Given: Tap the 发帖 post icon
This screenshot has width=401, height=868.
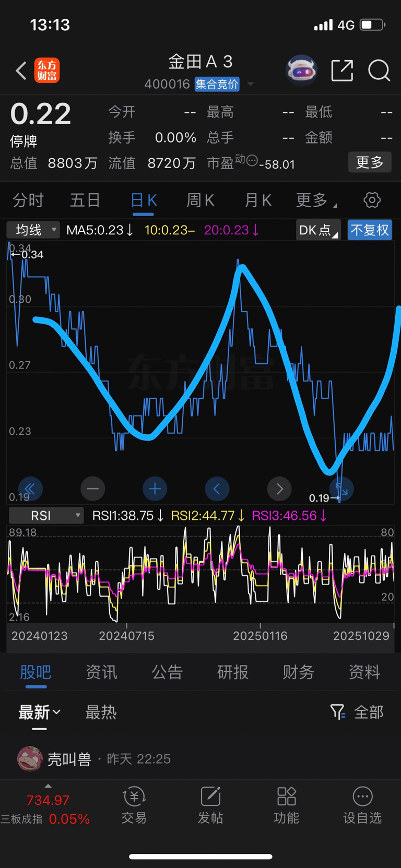Looking at the screenshot, I should [x=210, y=796].
